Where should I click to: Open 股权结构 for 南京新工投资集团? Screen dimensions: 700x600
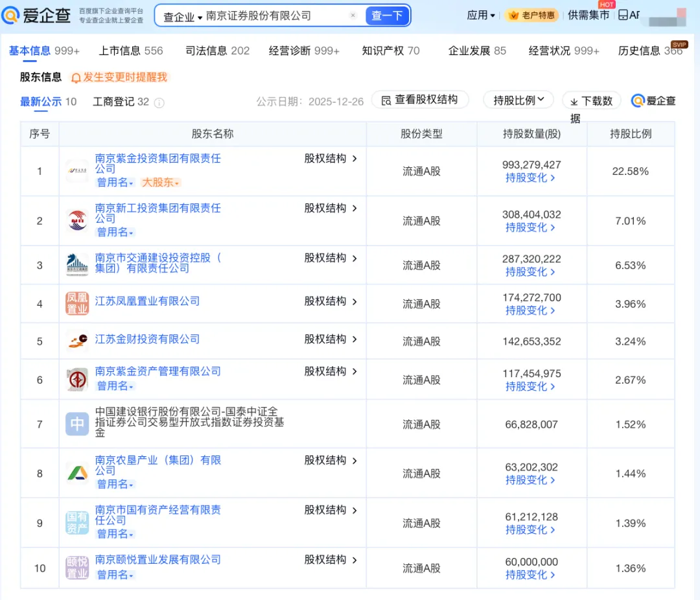pos(331,208)
